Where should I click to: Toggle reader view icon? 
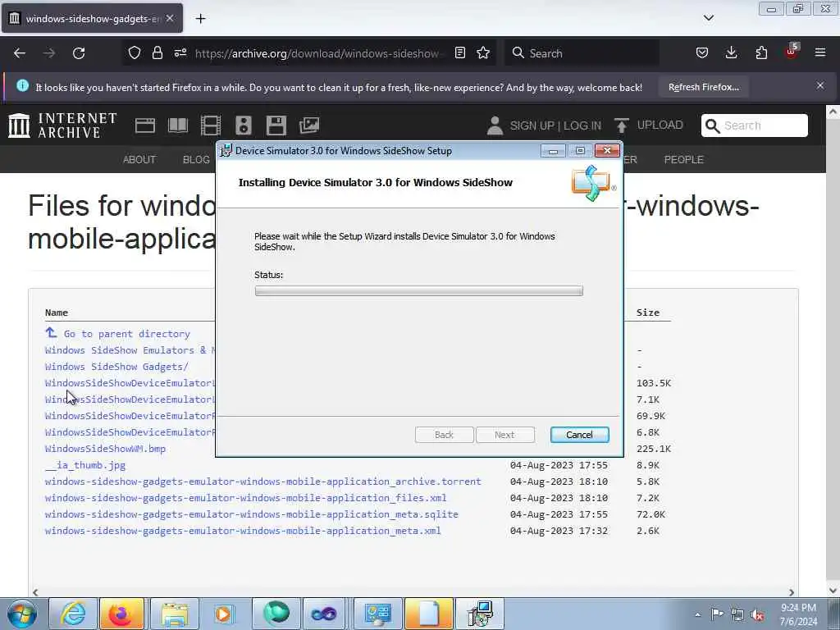point(459,53)
